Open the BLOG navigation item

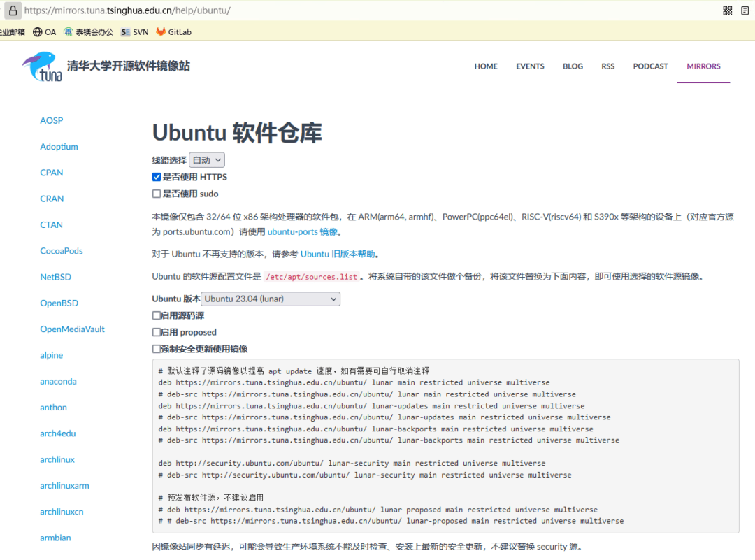[573, 66]
